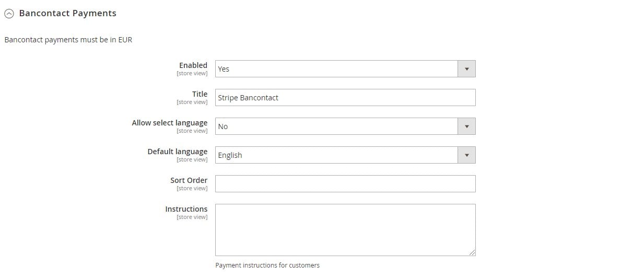Image resolution: width=644 pixels, height=277 pixels.
Task: Click arrow button on Default language select
Action: 466,155
